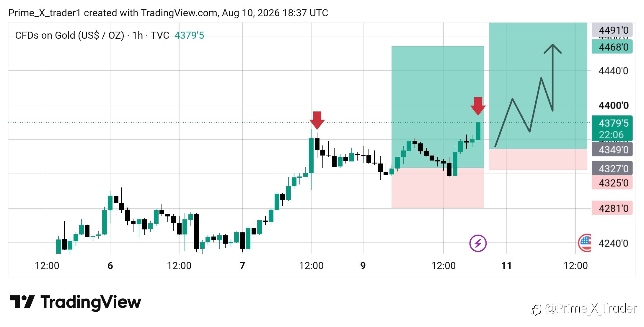Click the TradingView.com link in the header

pos(179,13)
